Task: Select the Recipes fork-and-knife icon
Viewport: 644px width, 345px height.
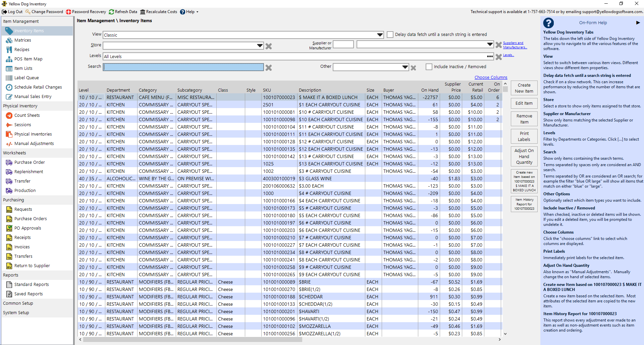Action: click(x=9, y=50)
